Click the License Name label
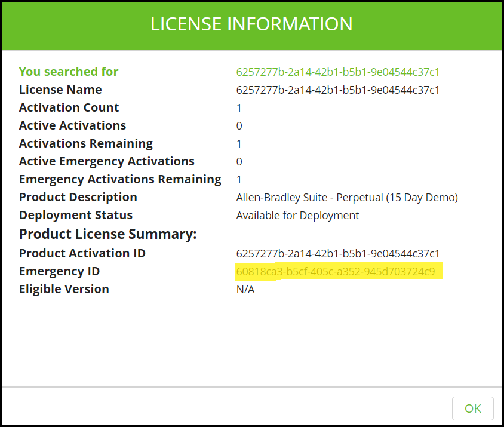The width and height of the screenshot is (504, 427). [60, 90]
